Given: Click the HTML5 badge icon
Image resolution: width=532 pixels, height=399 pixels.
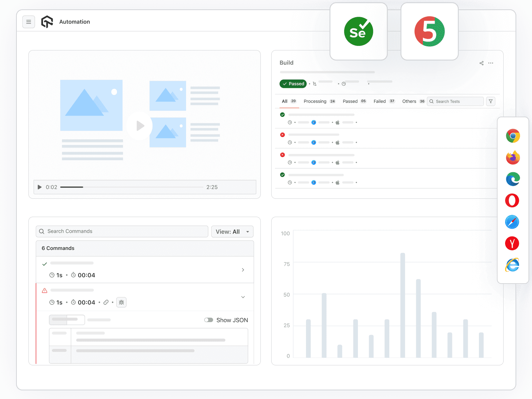Looking at the screenshot, I should [429, 31].
